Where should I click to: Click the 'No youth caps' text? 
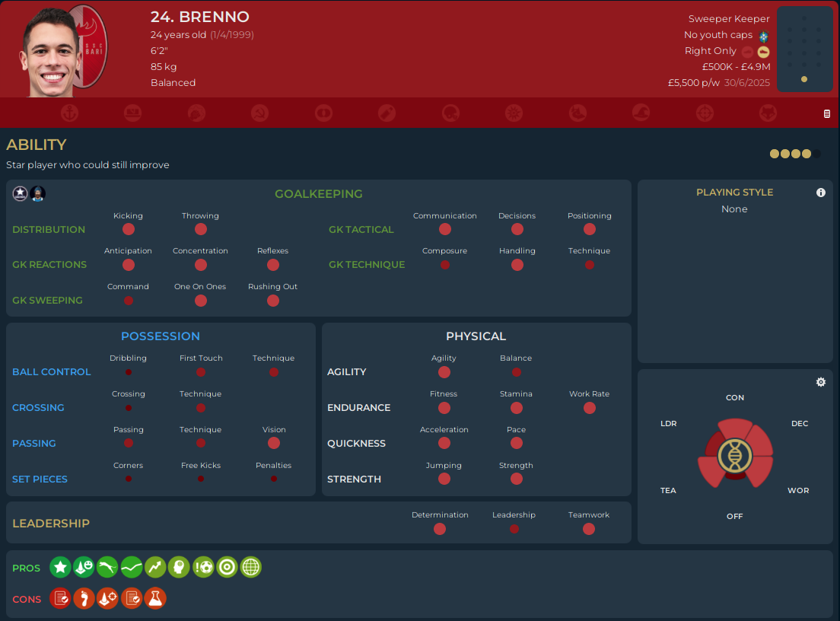pos(717,35)
